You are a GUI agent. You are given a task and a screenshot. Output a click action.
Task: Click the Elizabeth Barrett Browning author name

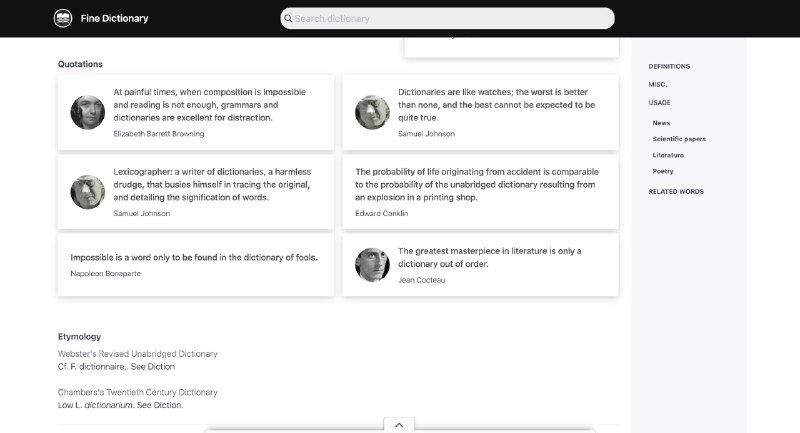tap(159, 133)
